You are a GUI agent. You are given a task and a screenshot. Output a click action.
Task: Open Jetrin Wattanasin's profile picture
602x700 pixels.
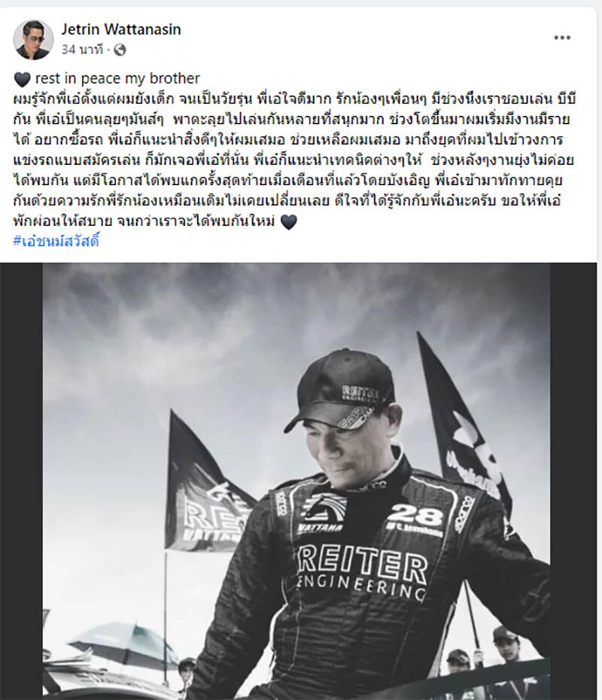click(33, 39)
